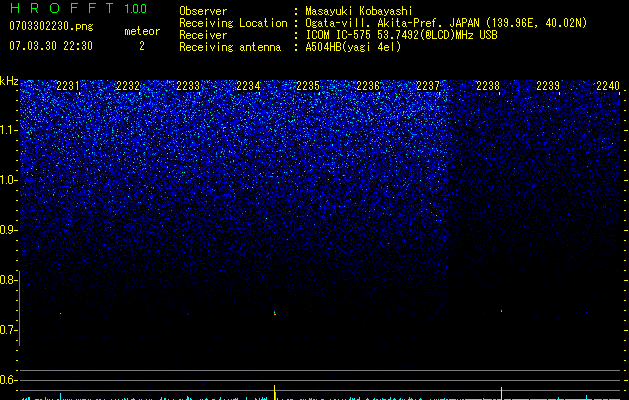Click the 2233 time axis label
This screenshot has width=629, height=400.
click(x=188, y=86)
